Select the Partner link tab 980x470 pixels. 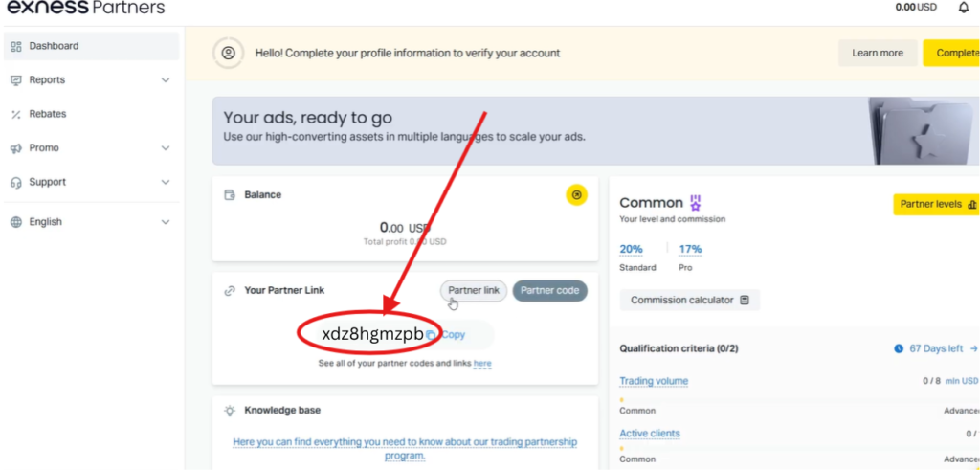point(474,291)
